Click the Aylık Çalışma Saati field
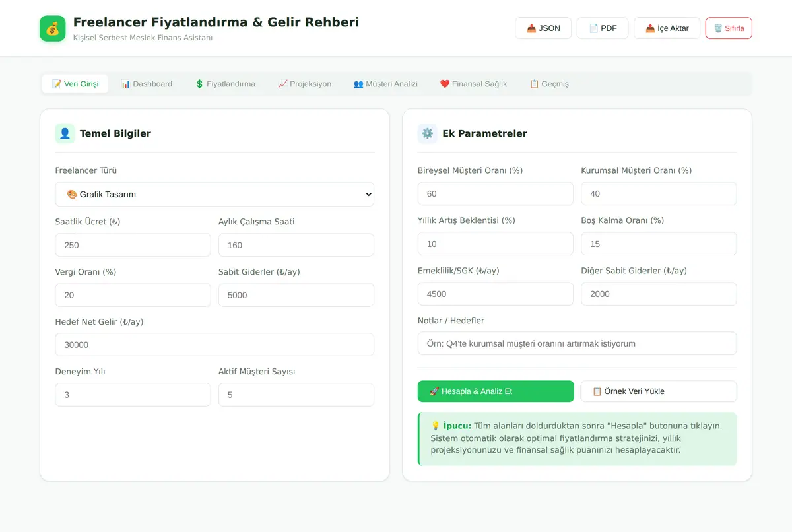 click(296, 245)
